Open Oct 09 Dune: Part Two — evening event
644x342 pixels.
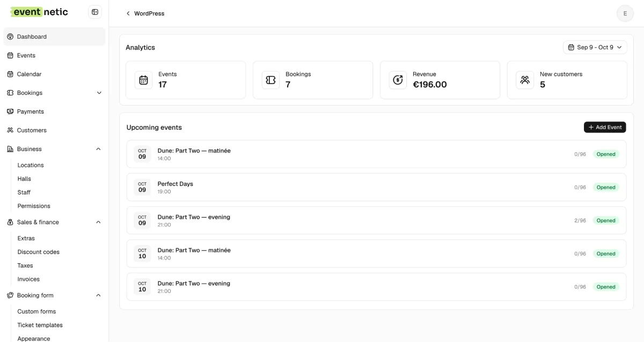376,220
